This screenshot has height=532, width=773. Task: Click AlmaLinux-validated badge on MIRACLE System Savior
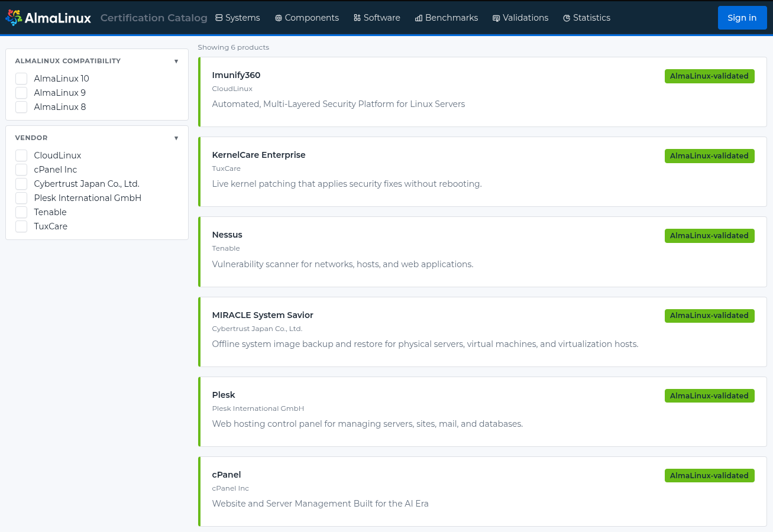710,316
